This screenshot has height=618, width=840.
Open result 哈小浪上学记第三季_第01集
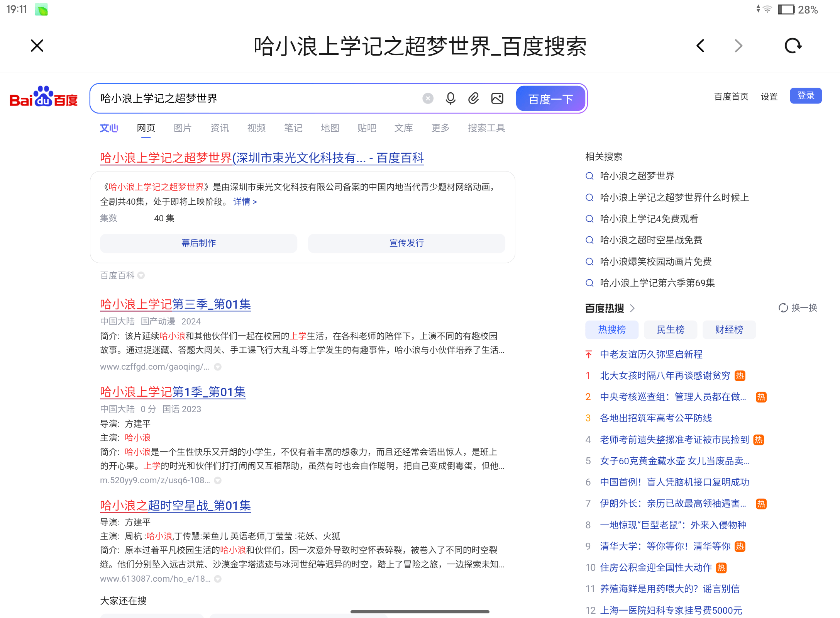[x=176, y=304]
